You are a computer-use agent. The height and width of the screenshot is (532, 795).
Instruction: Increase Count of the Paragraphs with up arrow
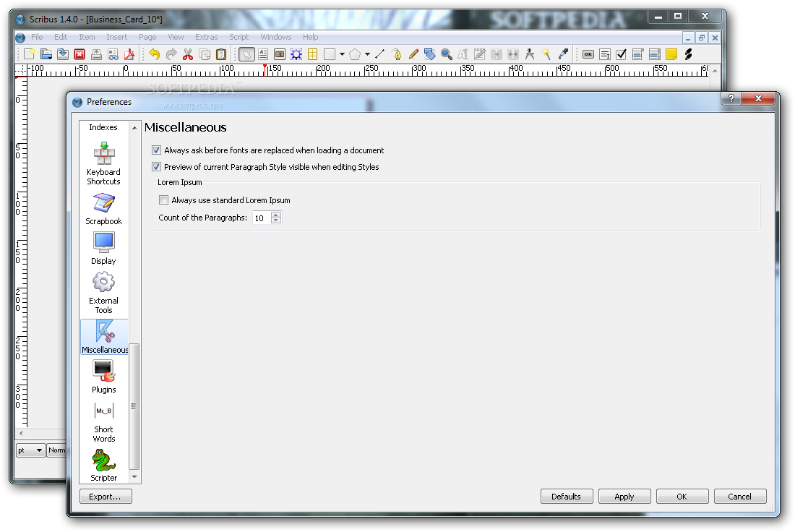276,215
